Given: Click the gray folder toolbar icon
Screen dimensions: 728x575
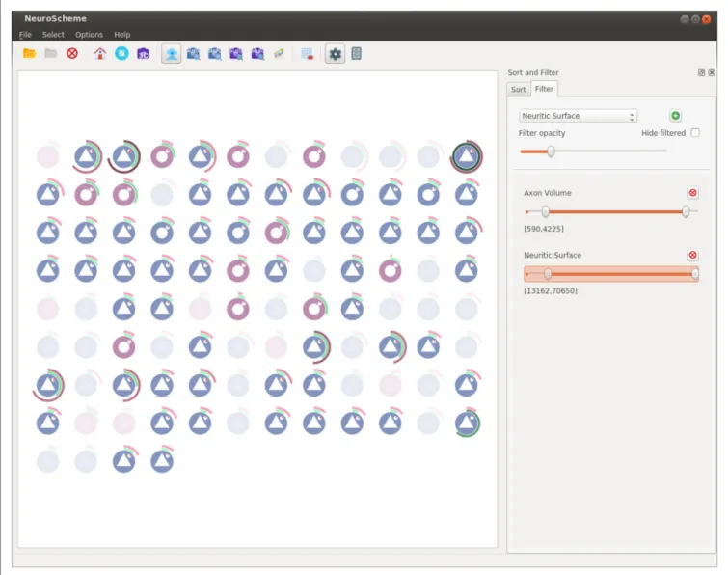Looking at the screenshot, I should (50, 53).
